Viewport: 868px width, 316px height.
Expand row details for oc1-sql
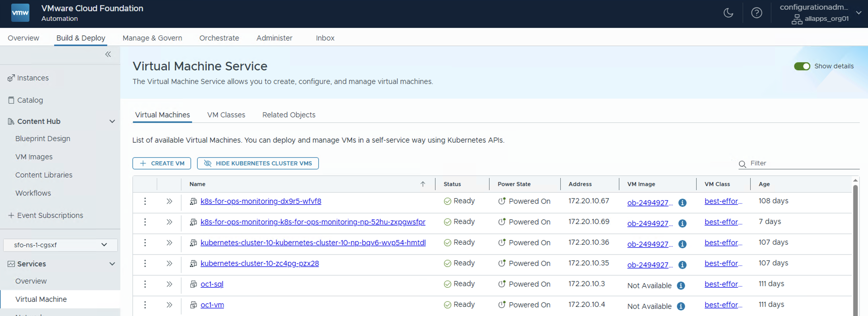169,284
